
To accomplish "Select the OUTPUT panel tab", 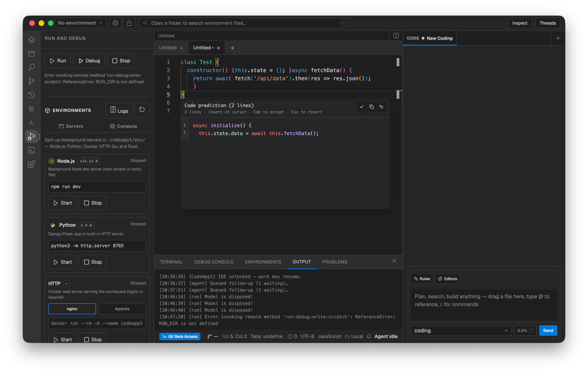I will coord(302,262).
